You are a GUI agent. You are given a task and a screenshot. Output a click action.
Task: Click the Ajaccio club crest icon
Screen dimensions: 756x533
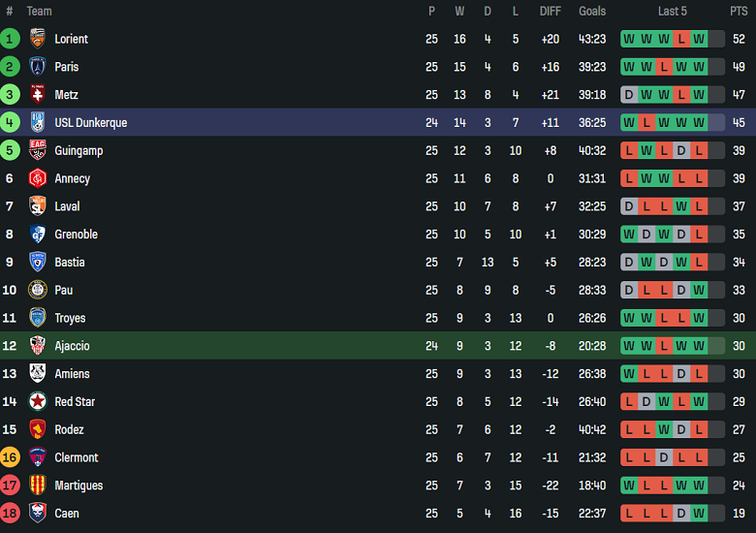(x=38, y=346)
